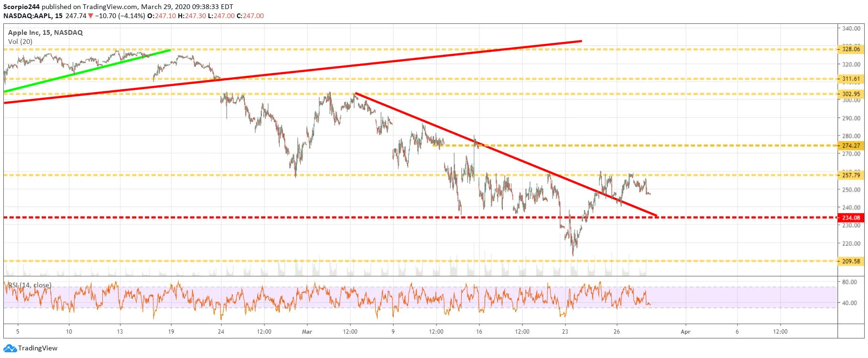Click the 10 date on time axis
Screen dimensions: 868x358
69,331
